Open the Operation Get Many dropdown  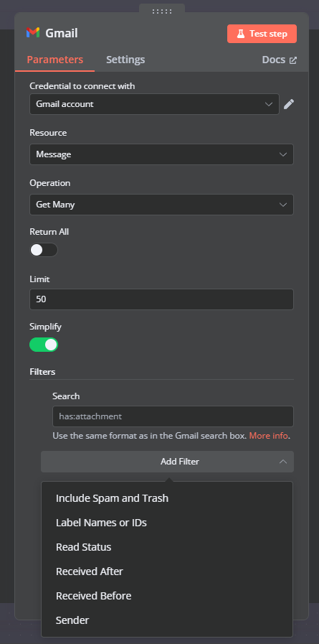tap(161, 205)
